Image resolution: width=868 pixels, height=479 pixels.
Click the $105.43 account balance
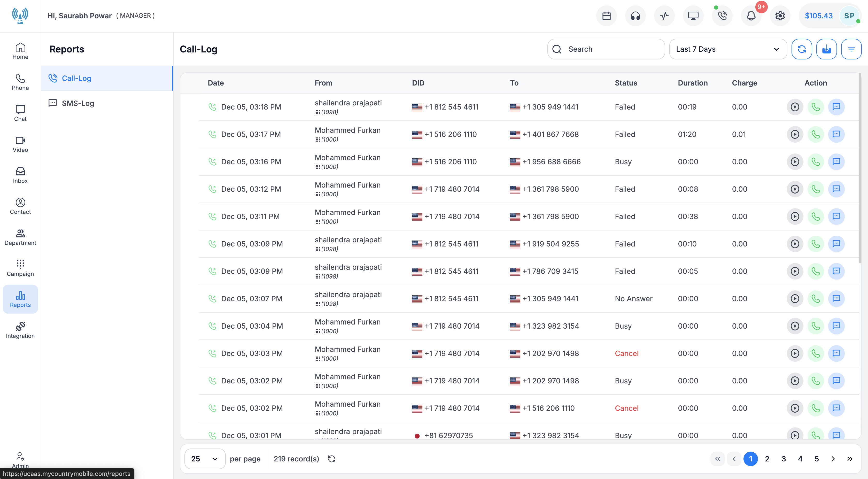(818, 16)
